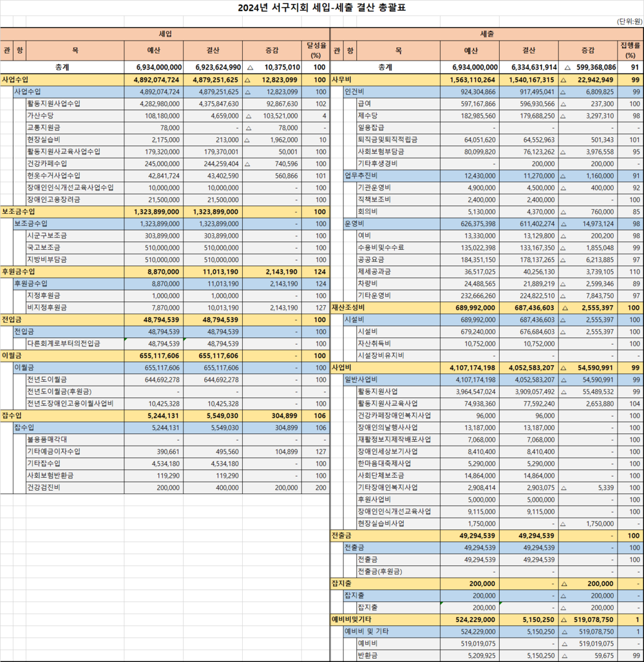This screenshot has width=644, height=662.
Task: Click the '국고보조금' label cell
Action: [x=75, y=247]
